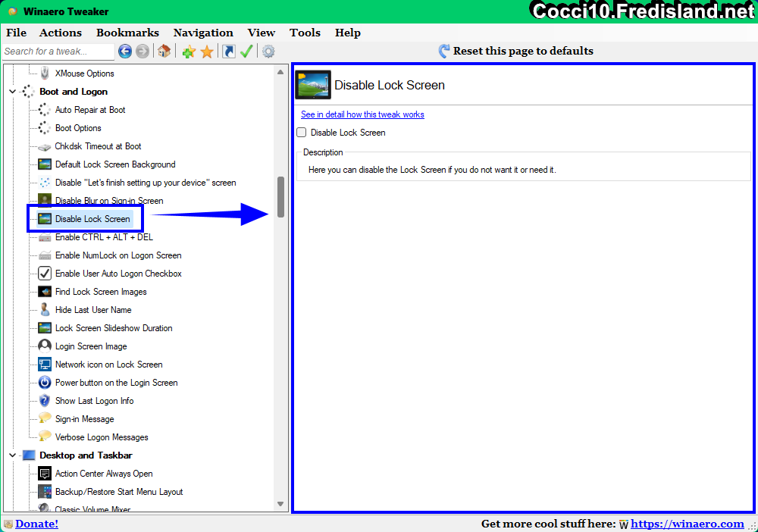Open settings via the gear icon
Viewport: 758px width, 532px height.
[268, 52]
